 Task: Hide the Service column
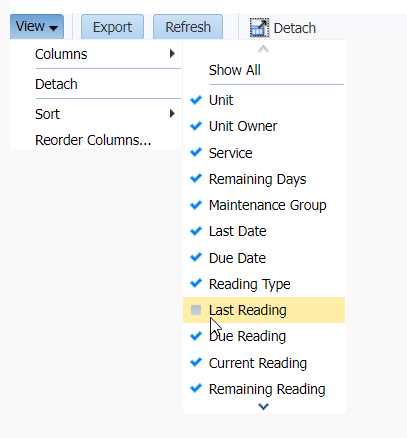[x=264, y=153]
